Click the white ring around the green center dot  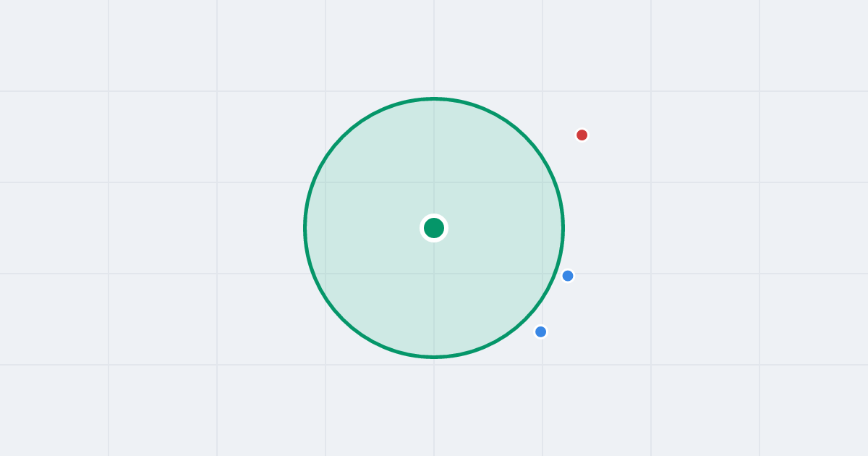(x=434, y=216)
